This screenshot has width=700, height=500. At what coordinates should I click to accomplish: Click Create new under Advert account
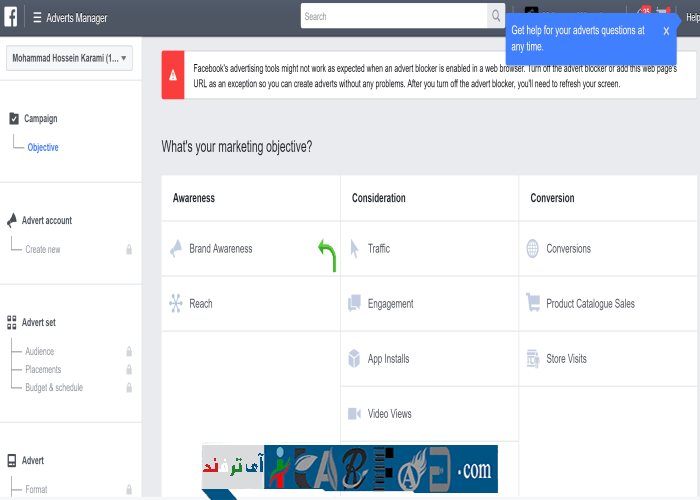[43, 250]
